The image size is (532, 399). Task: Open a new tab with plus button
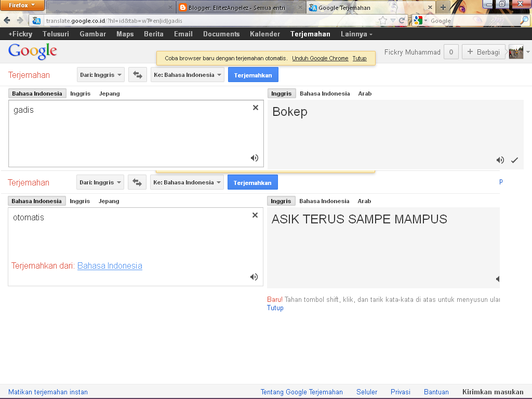[x=443, y=7]
